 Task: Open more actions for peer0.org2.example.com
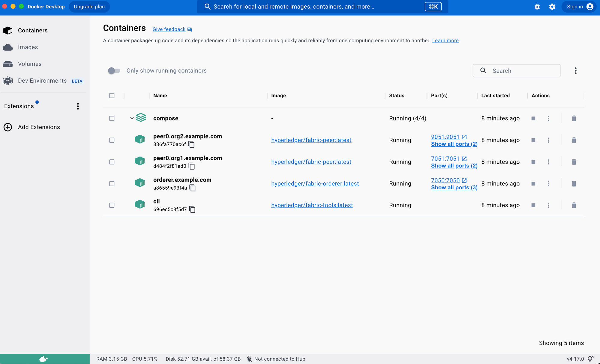tap(548, 140)
